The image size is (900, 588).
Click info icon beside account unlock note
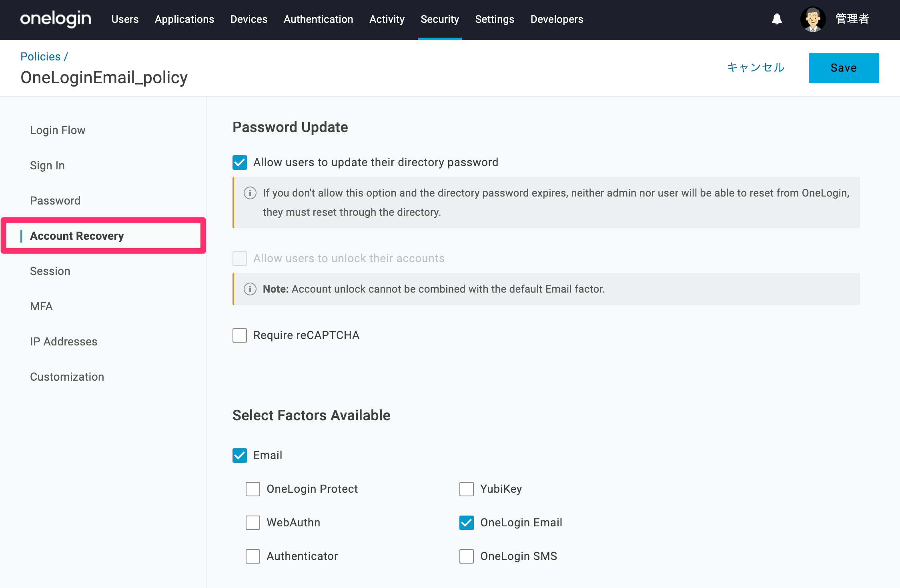click(x=250, y=289)
